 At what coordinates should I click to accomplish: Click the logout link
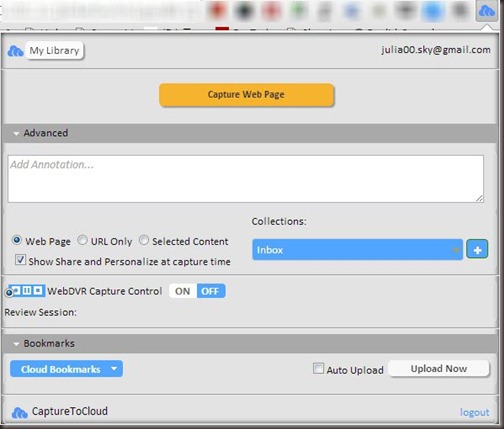pos(474,412)
